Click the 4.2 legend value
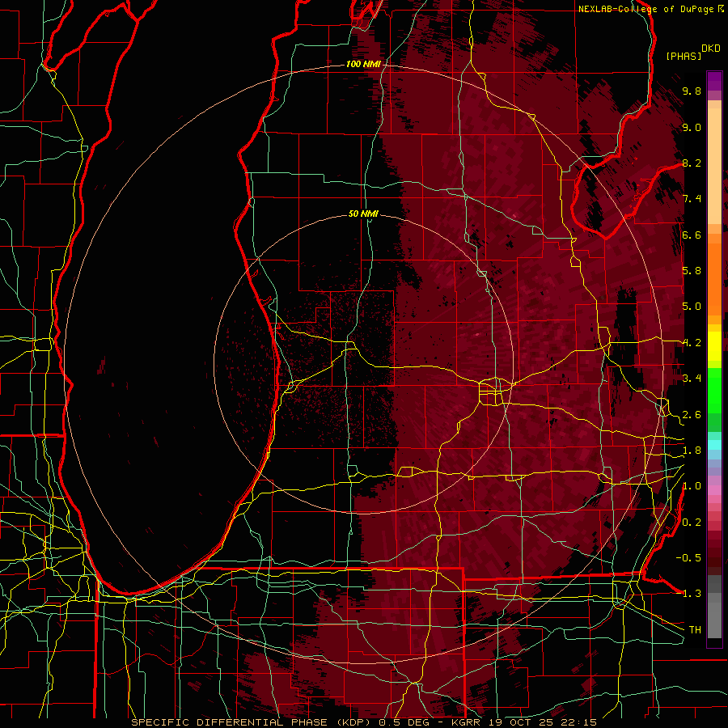 click(692, 343)
